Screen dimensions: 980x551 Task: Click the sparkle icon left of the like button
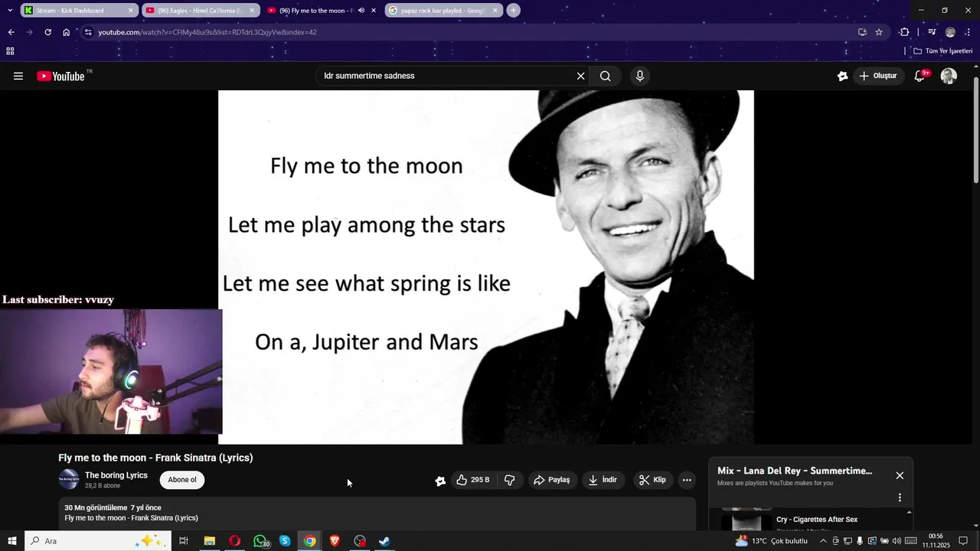pos(440,481)
